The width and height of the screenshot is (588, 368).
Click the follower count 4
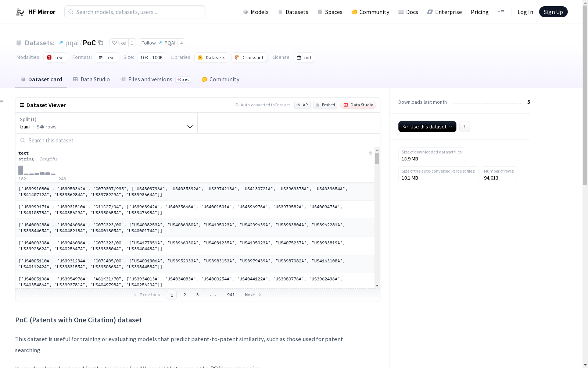(x=182, y=43)
